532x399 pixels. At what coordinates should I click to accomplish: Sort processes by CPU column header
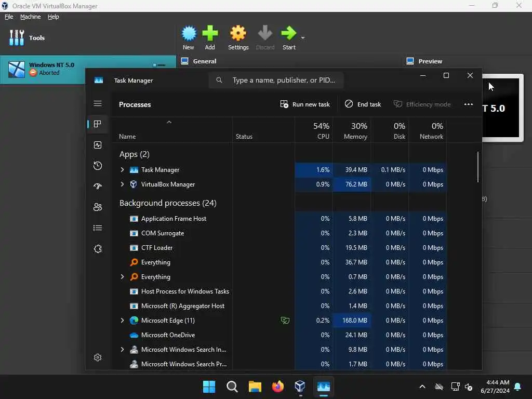click(314, 131)
